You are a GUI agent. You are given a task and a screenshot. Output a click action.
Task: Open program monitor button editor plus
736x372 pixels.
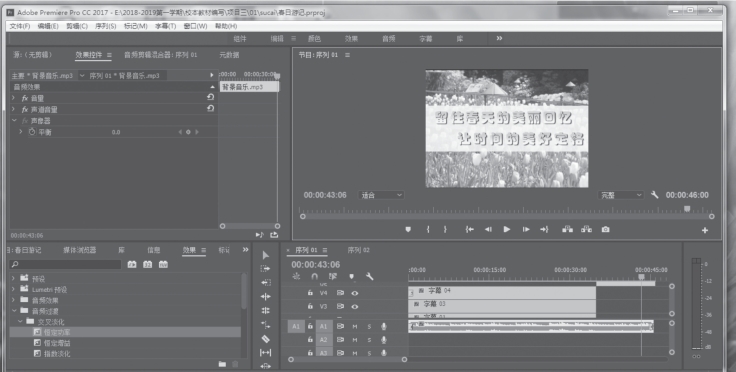pos(705,230)
